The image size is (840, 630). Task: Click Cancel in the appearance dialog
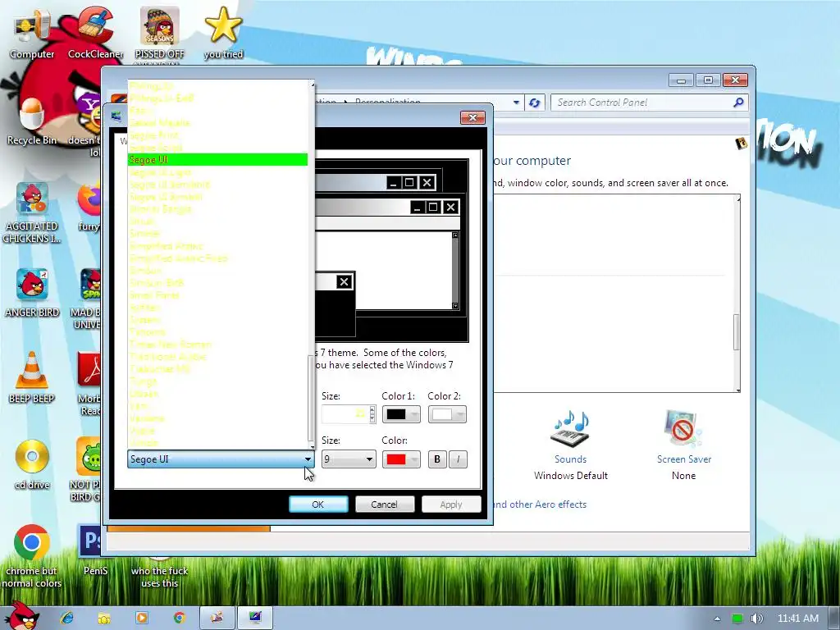tap(384, 504)
